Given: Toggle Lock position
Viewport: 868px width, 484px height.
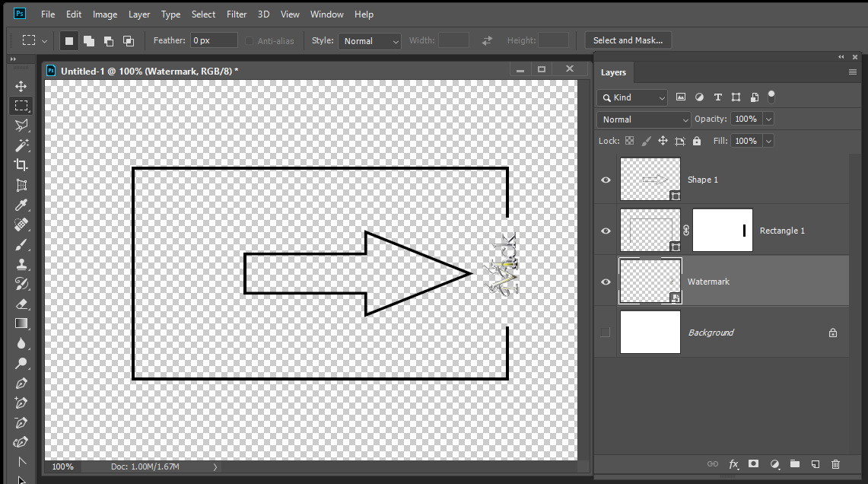Looking at the screenshot, I should 663,141.
